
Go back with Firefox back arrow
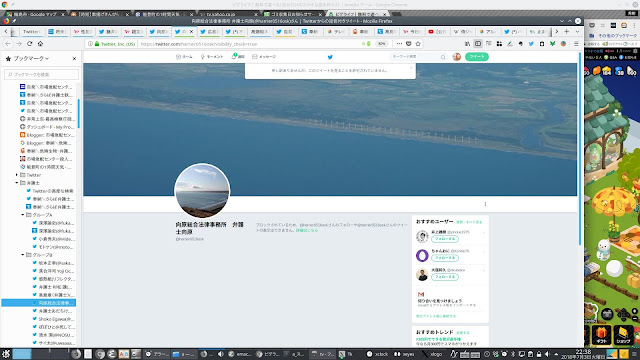coord(8,44)
